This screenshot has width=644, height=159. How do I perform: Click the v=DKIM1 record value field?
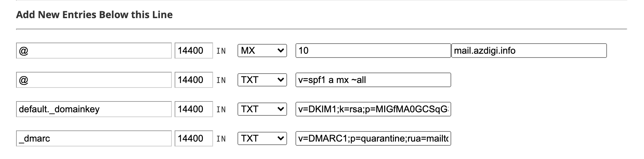373,109
